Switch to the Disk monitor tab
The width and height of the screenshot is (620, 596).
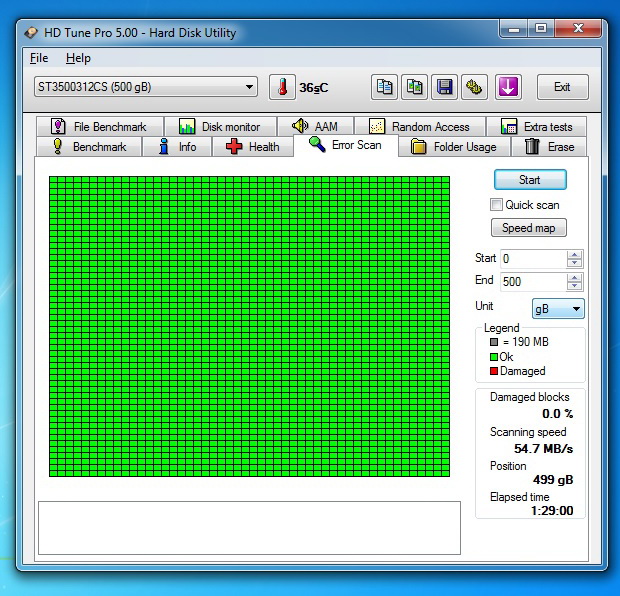tap(220, 127)
